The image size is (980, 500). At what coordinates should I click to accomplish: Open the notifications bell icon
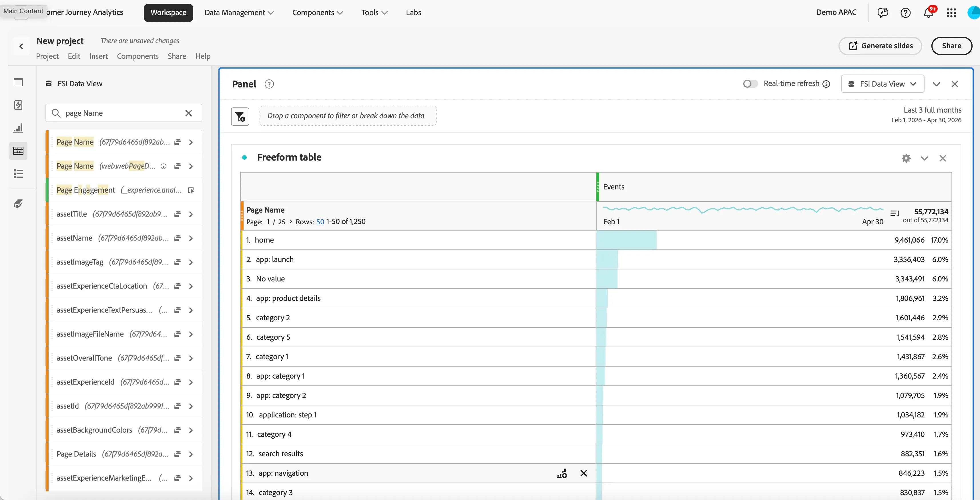[x=928, y=13]
